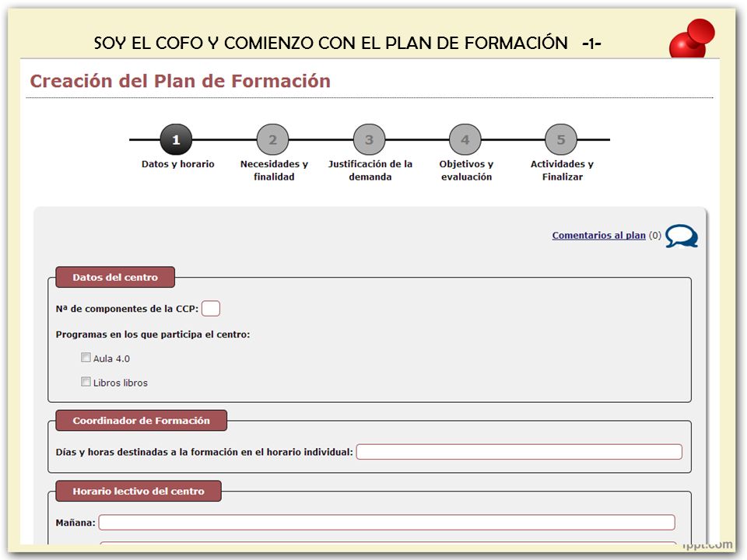Go to step 4 circle Objetivos
747x560 pixels.
[465, 139]
